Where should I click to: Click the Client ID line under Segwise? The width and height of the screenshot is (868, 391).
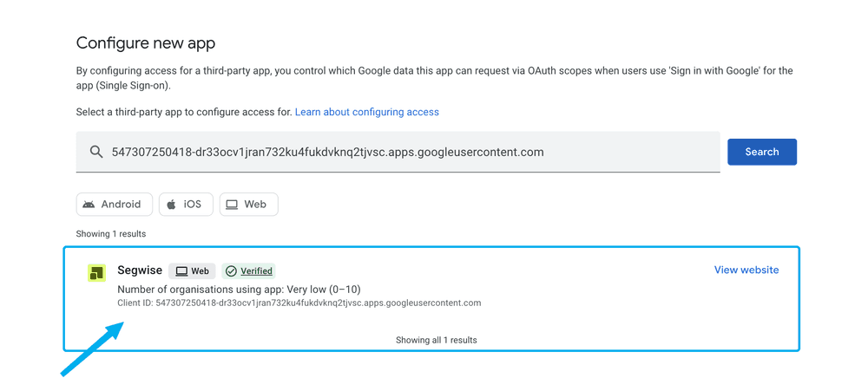299,303
